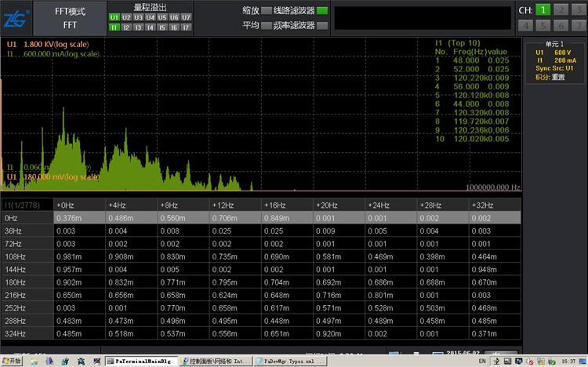Click the I7 range indicator
588x367 pixels.
pyautogui.click(x=186, y=27)
